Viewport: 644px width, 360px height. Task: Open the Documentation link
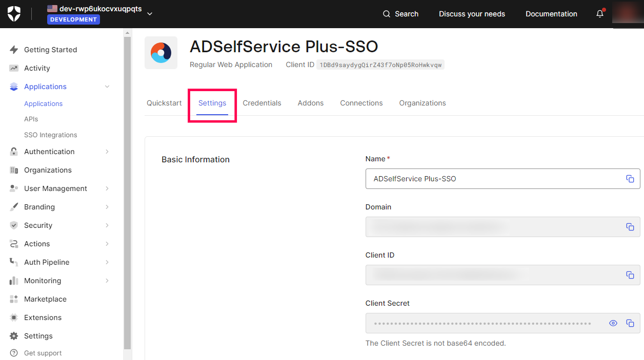pos(551,14)
